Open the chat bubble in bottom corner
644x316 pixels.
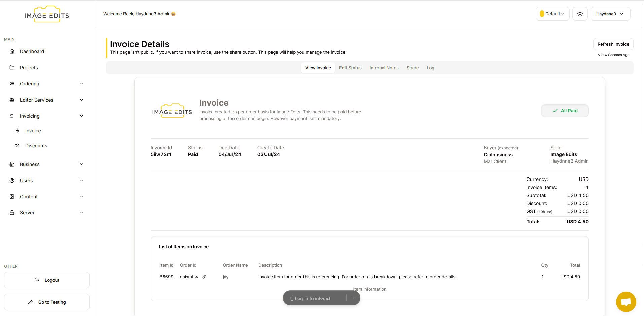point(626,302)
